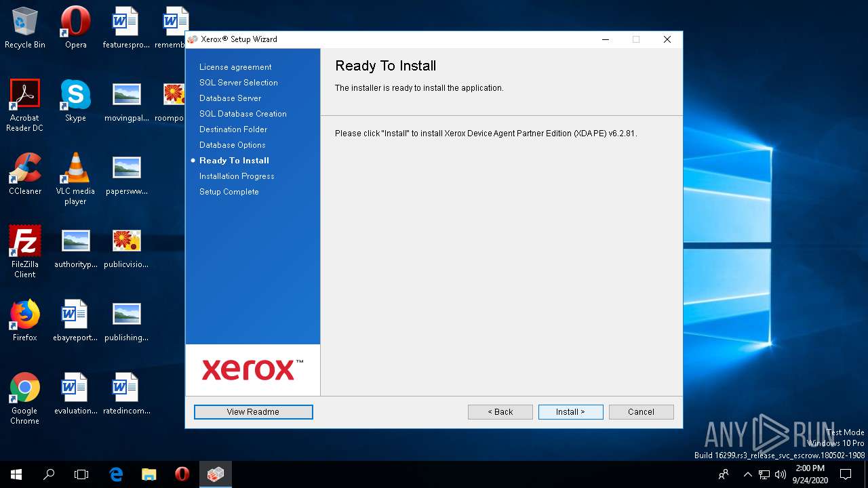Select Database Options step
868x488 pixels.
coord(232,145)
